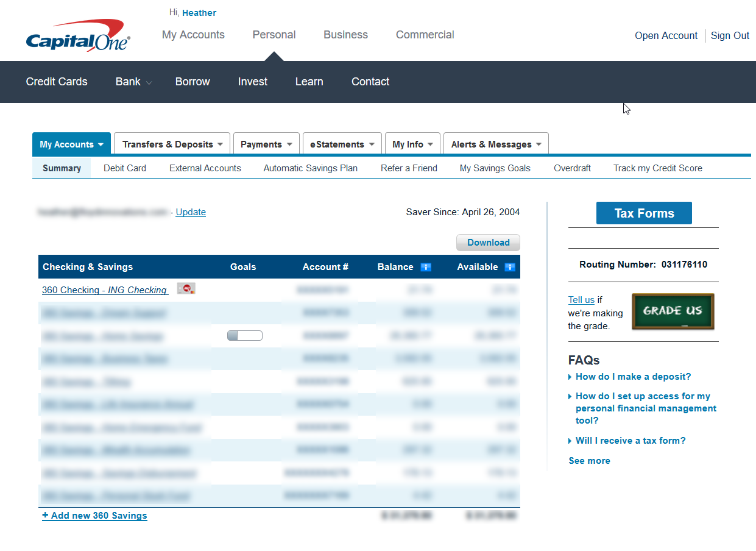
Task: Click the savings goal progress bar
Action: pos(245,335)
